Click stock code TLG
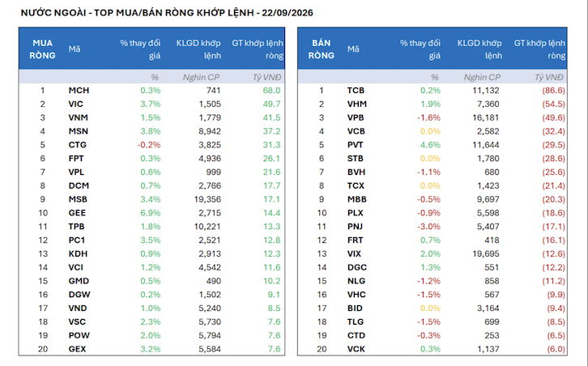 (x=355, y=321)
